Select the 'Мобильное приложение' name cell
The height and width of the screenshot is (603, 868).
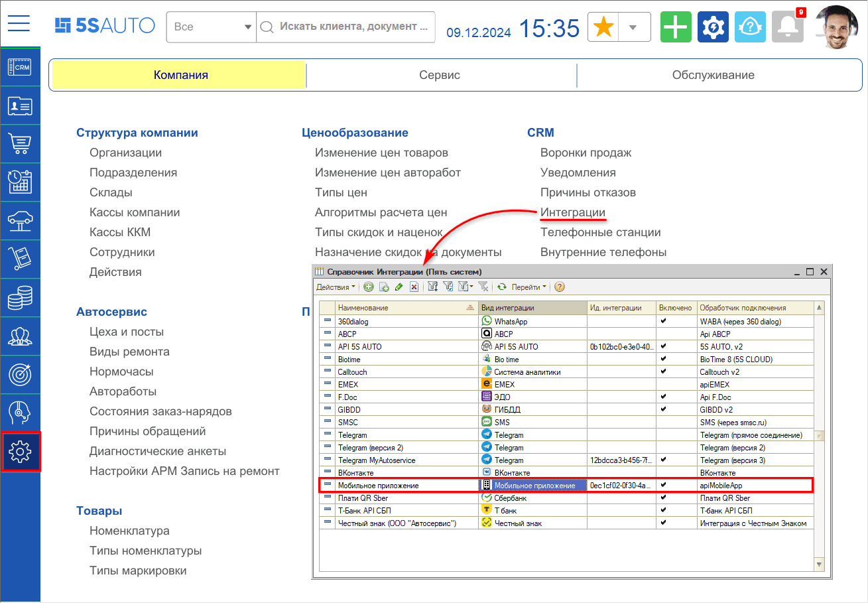[x=407, y=485]
